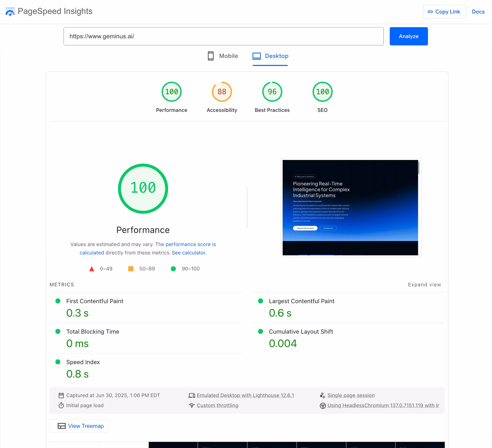This screenshot has width=492, height=448.
Task: Click the Largest Contentful Paint value 0.6 s
Action: tap(280, 313)
